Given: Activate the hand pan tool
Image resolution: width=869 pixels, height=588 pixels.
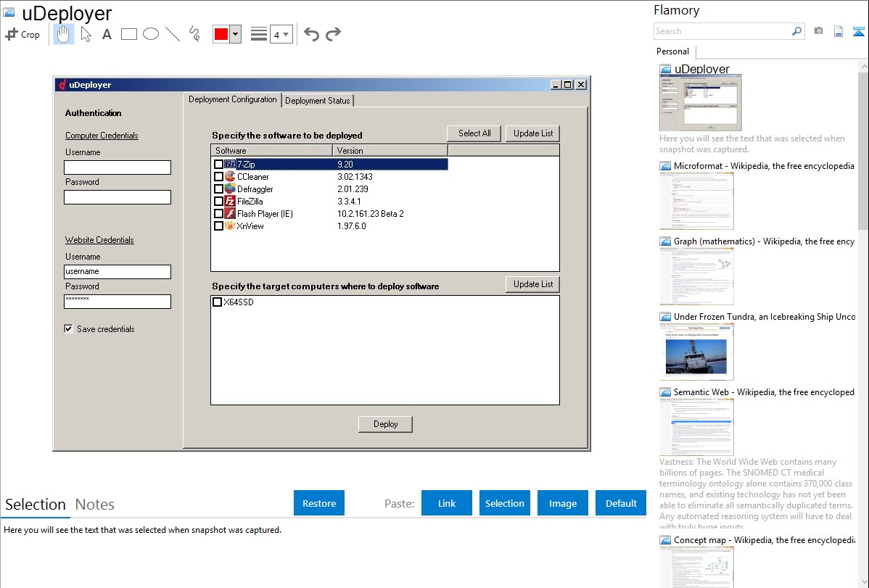Looking at the screenshot, I should [64, 34].
